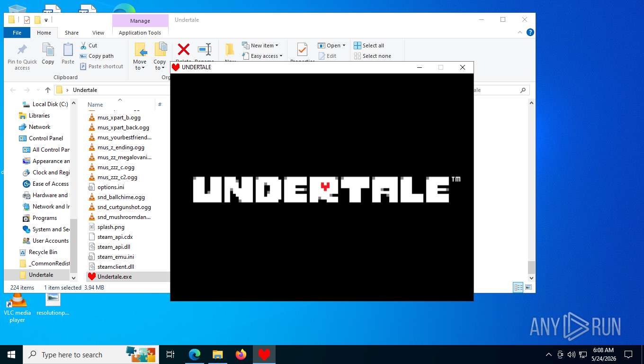Open the Easy access dropdown
This screenshot has height=364, width=644.
262,56
